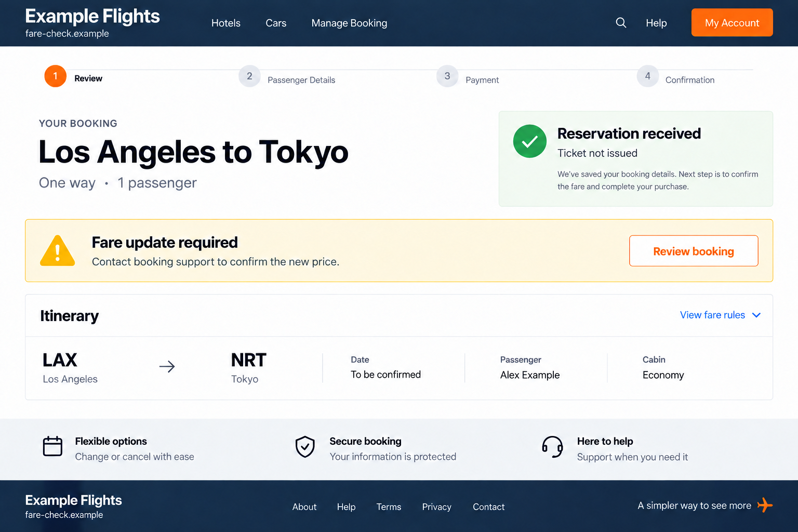
Task: Click the 'Economy' cabin value
Action: point(663,375)
